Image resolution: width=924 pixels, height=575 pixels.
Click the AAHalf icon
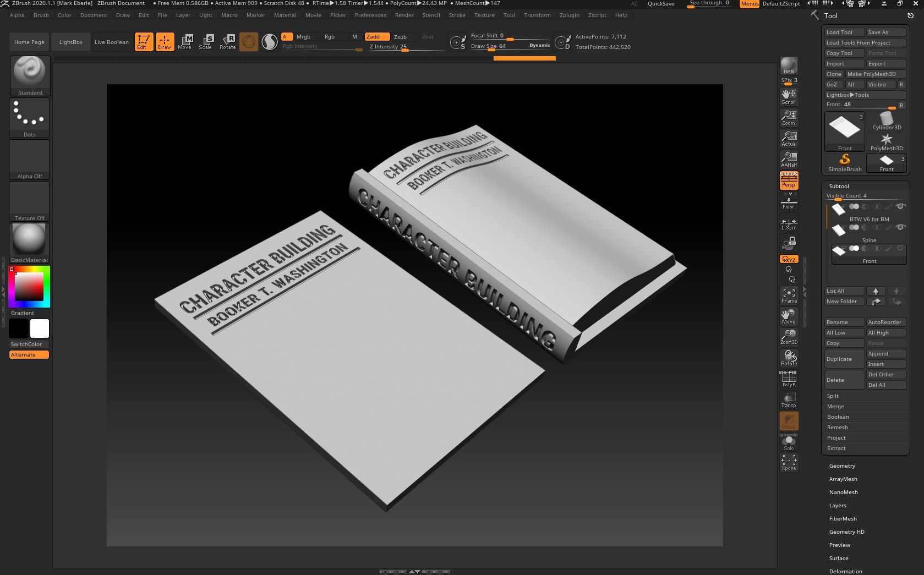tap(789, 160)
